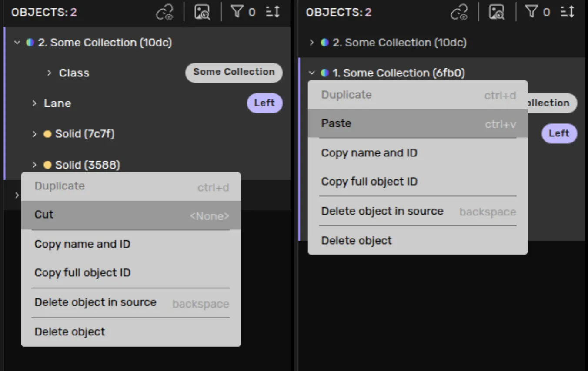Screen dimensions: 588x371
Task: Choose Duplicate in the right context menu
Action: click(x=418, y=95)
